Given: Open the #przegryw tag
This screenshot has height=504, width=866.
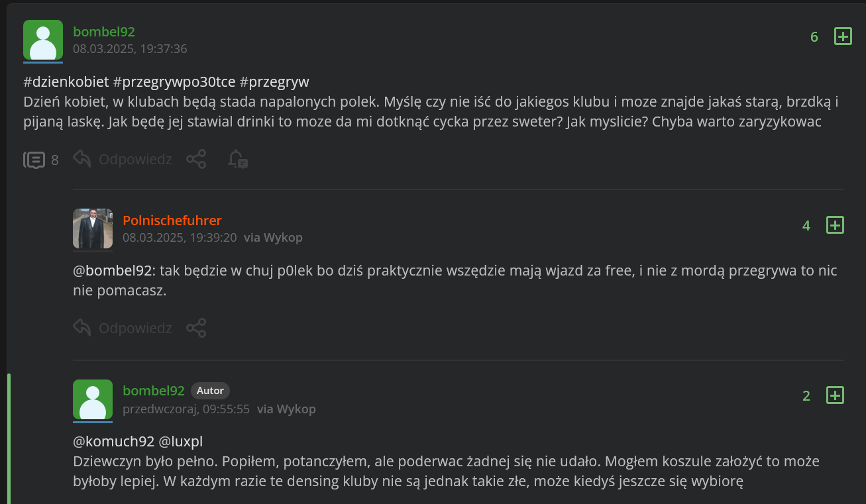Looking at the screenshot, I should [x=274, y=82].
